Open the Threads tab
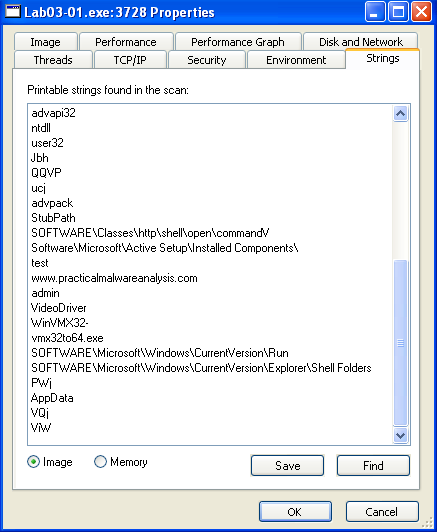The width and height of the screenshot is (437, 532). (53, 60)
